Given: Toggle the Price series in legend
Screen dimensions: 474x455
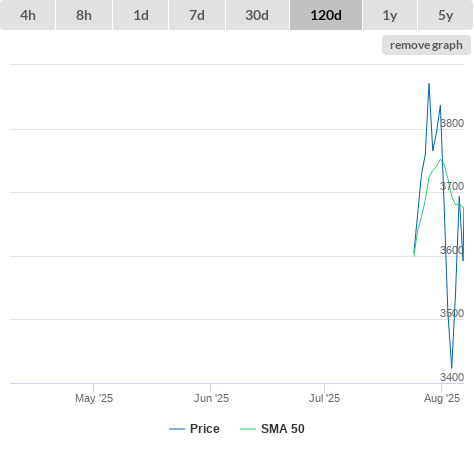Looking at the screenshot, I should click(194, 429).
